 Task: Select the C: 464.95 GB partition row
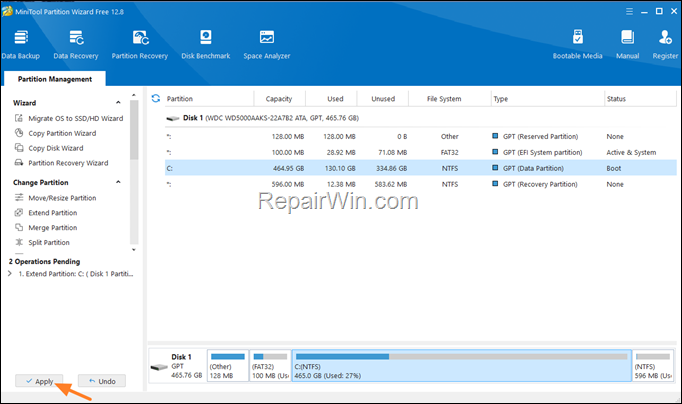click(421, 168)
